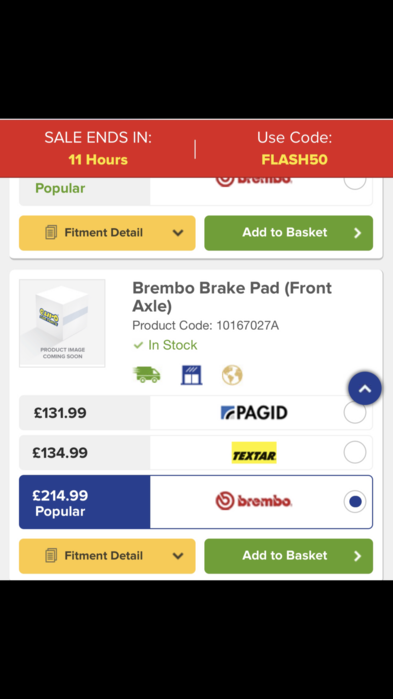
Task: Select the partially hidden Brembo radio at top
Action: point(355,181)
